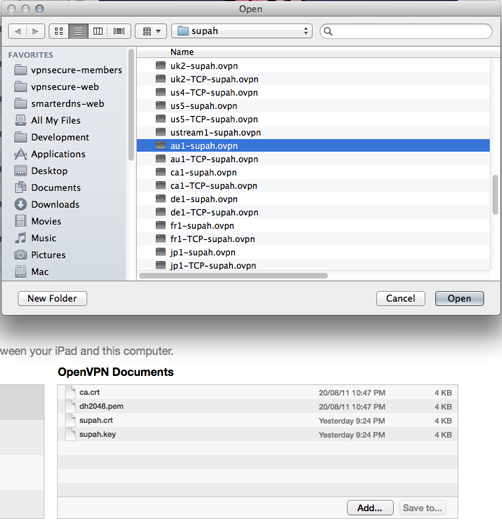Select file jp1-supah.ovpn

(x=313, y=252)
